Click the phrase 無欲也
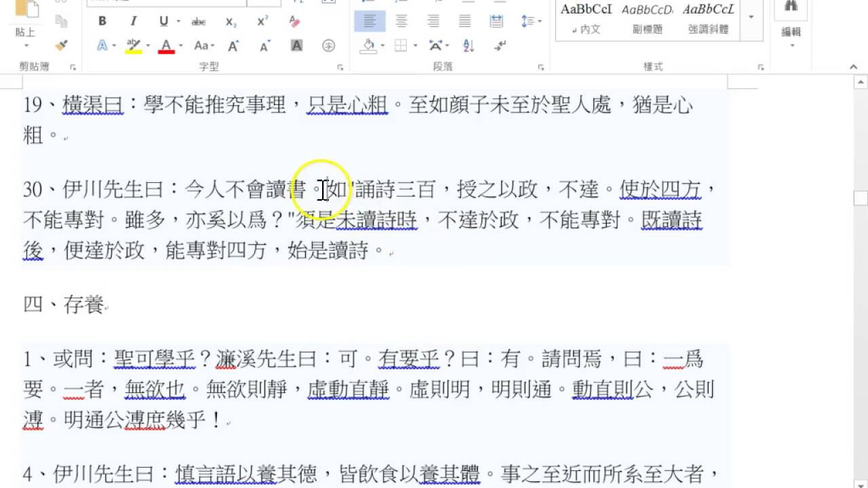 tap(154, 390)
